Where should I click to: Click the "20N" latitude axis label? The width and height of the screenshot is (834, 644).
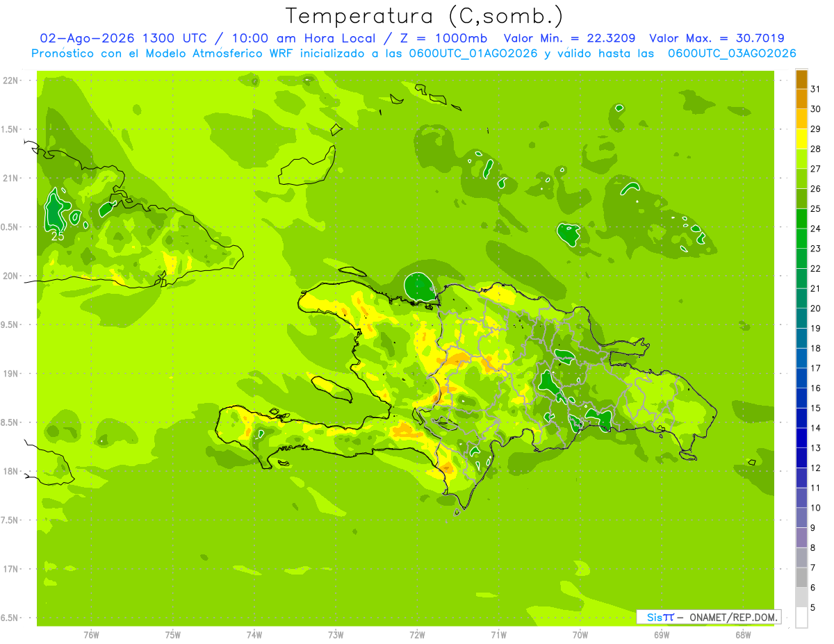click(x=11, y=276)
